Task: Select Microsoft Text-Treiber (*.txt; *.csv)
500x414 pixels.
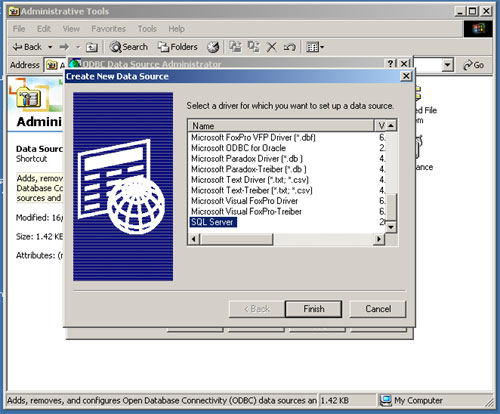Action: tap(252, 190)
